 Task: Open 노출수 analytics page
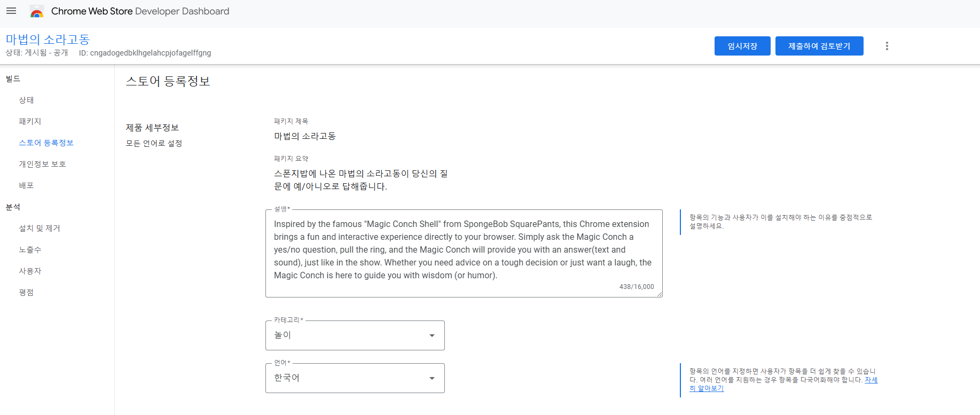point(30,249)
